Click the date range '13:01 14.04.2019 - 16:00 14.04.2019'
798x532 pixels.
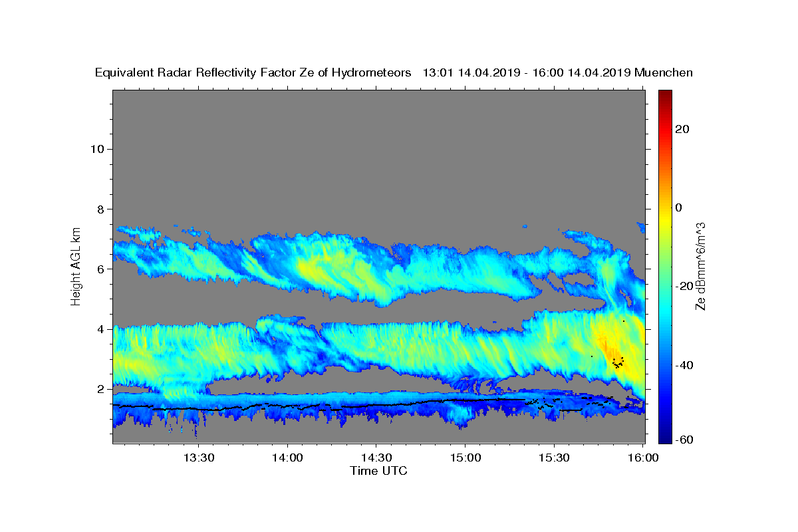coord(527,73)
